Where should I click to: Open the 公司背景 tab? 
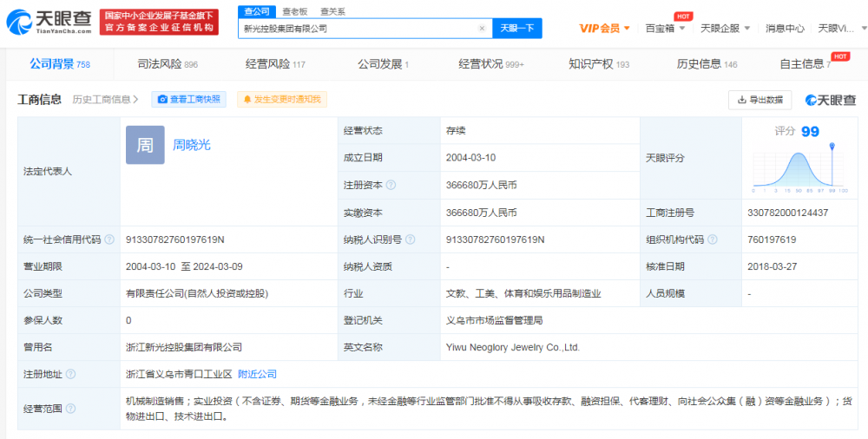point(59,64)
